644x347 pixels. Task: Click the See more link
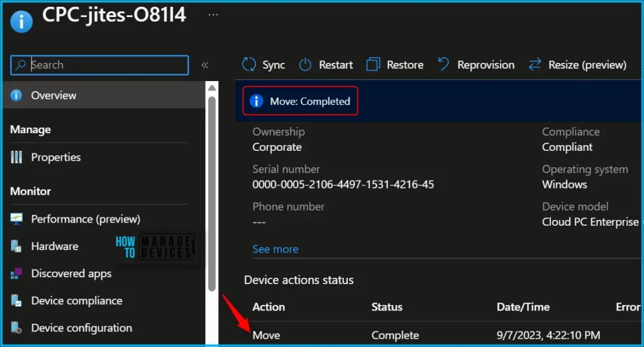click(275, 250)
